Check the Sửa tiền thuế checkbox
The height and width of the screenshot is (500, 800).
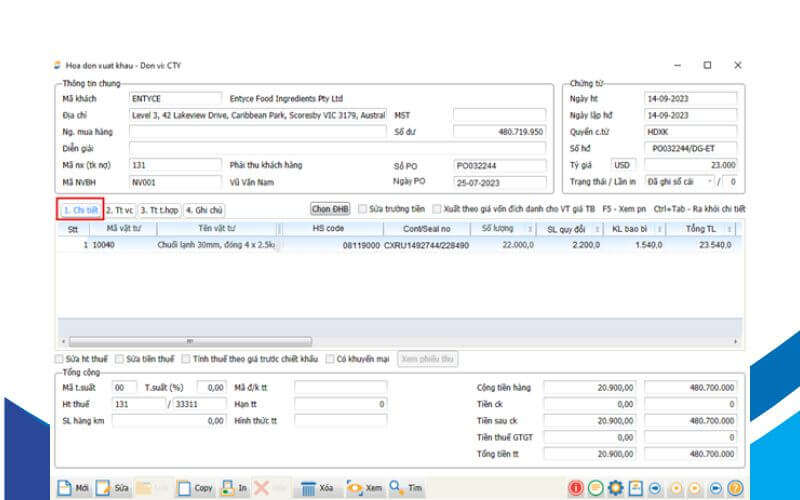pyautogui.click(x=120, y=358)
